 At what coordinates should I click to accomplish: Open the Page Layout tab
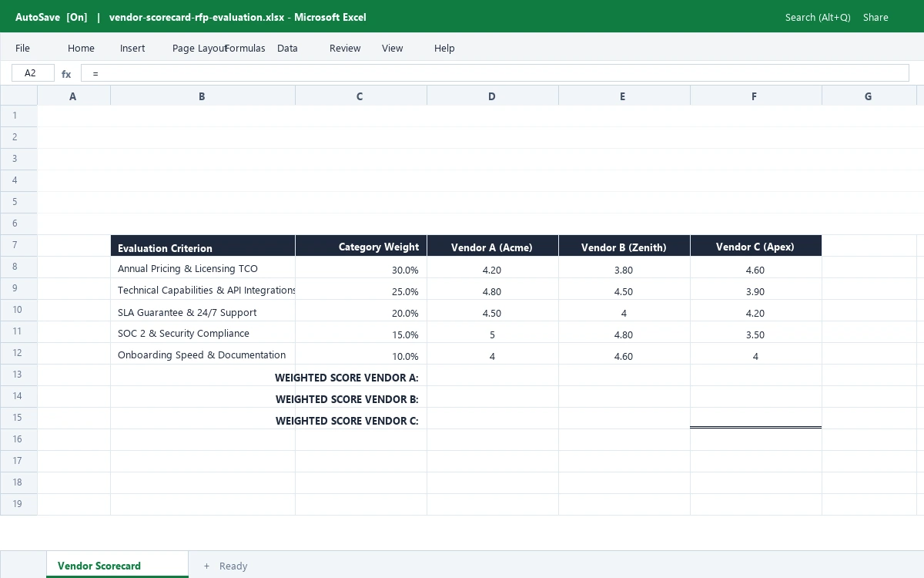tap(199, 48)
